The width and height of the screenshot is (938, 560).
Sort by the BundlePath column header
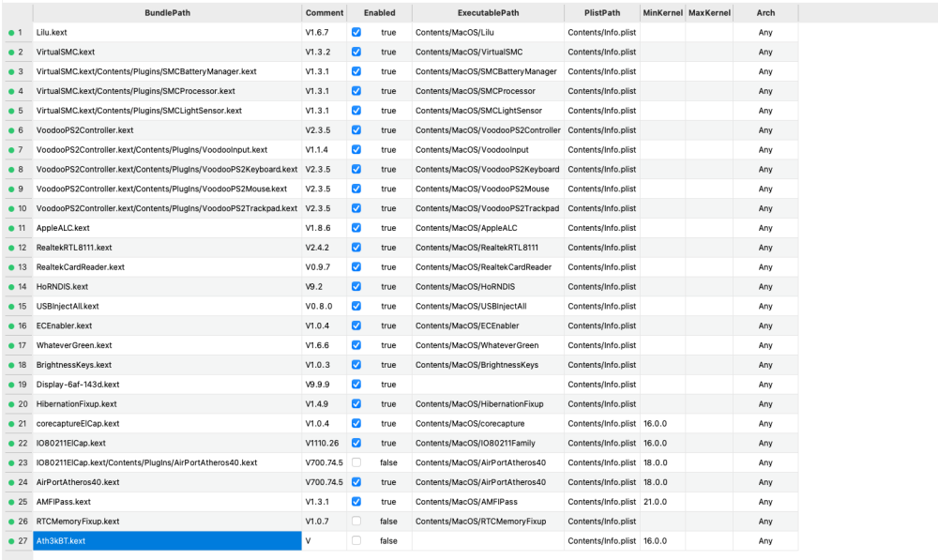(x=168, y=12)
